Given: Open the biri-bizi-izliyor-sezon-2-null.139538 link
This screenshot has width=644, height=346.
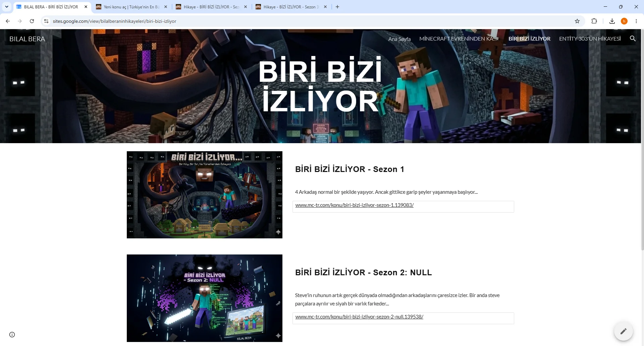Looking at the screenshot, I should (x=359, y=317).
